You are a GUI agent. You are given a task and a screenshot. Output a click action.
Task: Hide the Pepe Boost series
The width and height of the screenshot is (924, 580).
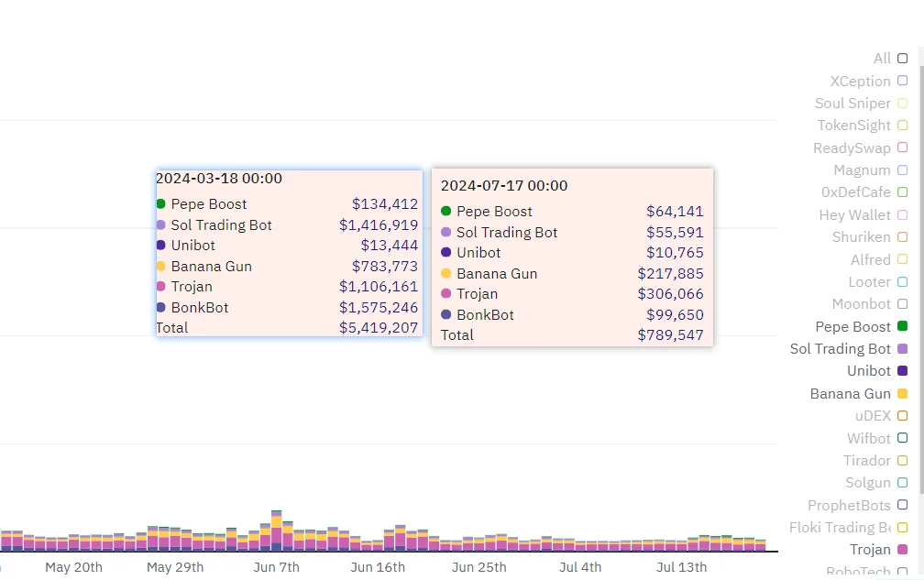click(x=902, y=325)
